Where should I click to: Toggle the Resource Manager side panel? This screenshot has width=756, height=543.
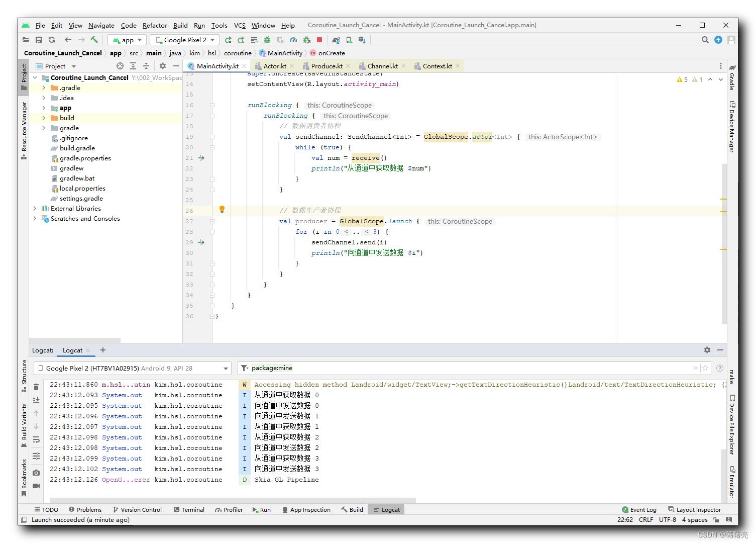24,131
